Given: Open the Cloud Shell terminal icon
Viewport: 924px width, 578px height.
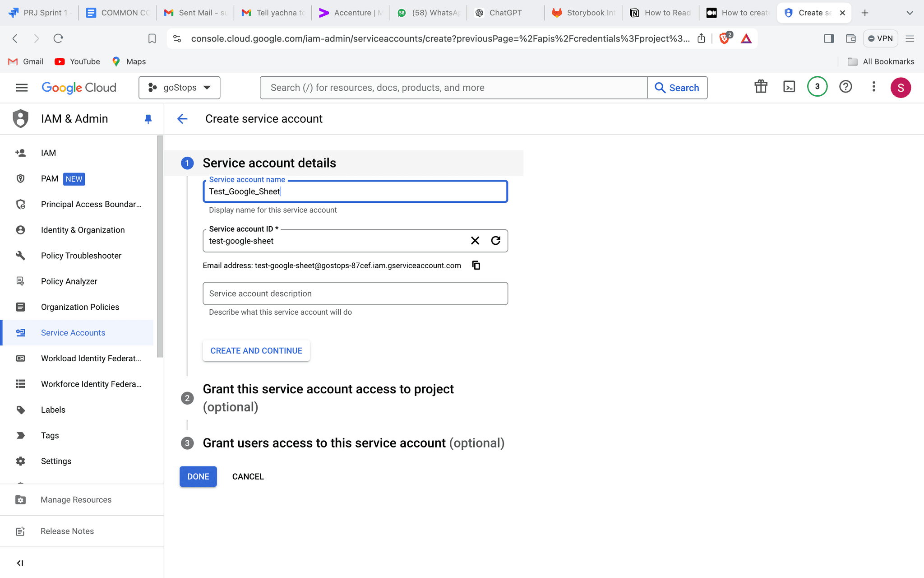Looking at the screenshot, I should 789,87.
